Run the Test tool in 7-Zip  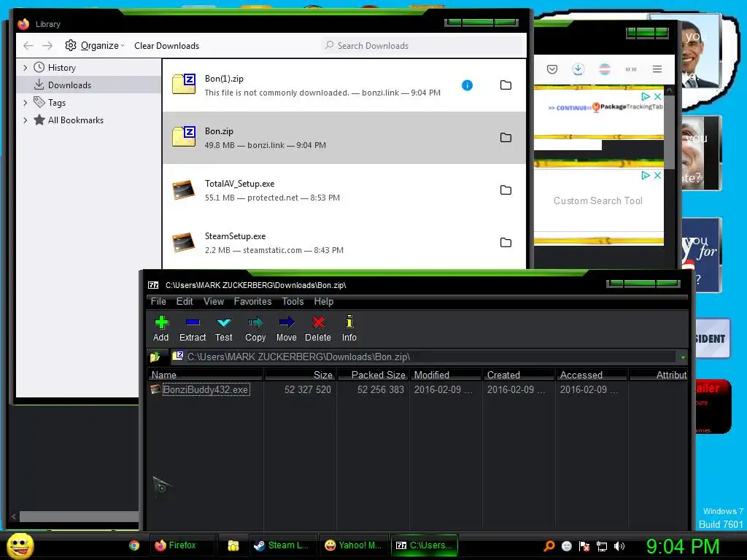223,329
